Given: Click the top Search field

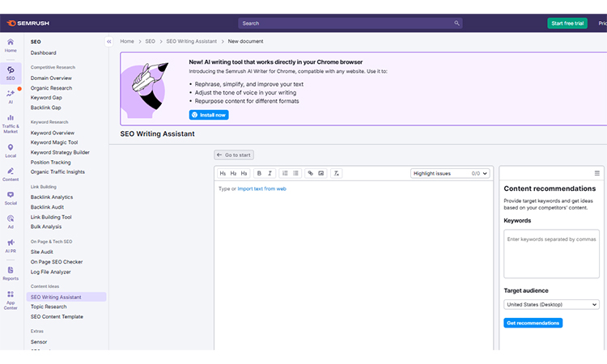Looking at the screenshot, I should tap(350, 23).
